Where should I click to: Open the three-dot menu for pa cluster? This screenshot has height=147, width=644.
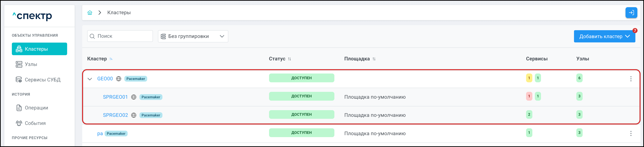pos(631,134)
